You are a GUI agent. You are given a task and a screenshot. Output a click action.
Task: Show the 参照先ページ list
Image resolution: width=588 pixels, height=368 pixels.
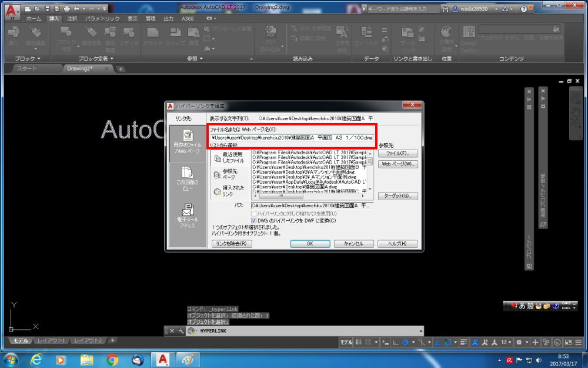230,174
